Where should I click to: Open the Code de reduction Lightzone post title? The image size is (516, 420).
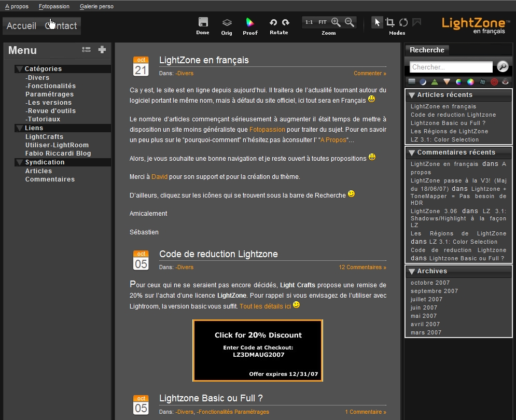[218, 254]
